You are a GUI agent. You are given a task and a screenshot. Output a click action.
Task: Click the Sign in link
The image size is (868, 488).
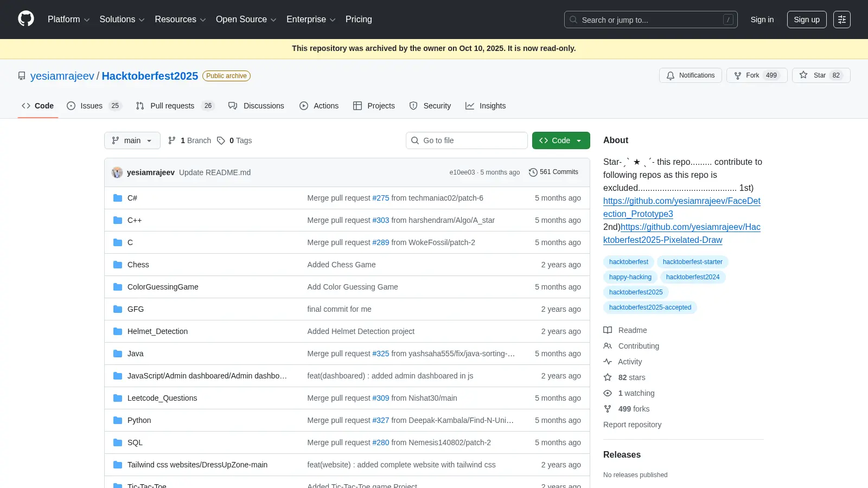pyautogui.click(x=762, y=20)
